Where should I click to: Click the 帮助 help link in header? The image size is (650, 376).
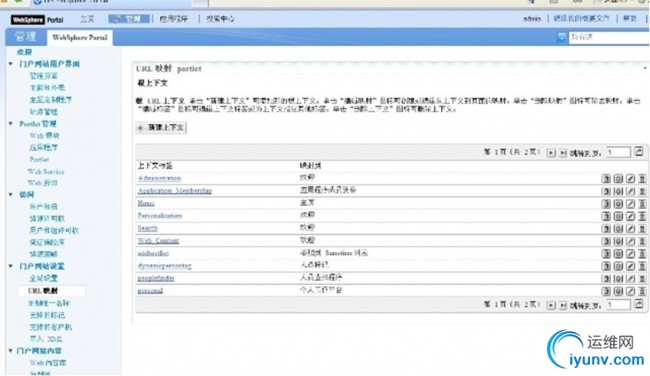point(630,19)
